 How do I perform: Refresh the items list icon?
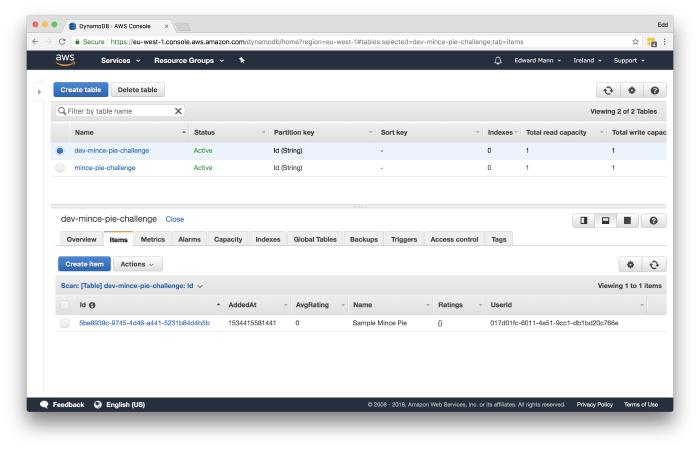tap(654, 264)
